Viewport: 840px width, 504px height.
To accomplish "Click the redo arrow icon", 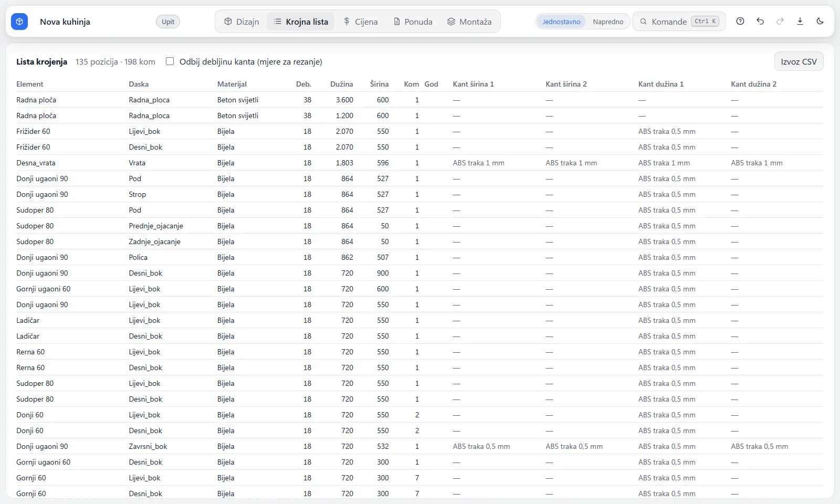I will point(780,22).
